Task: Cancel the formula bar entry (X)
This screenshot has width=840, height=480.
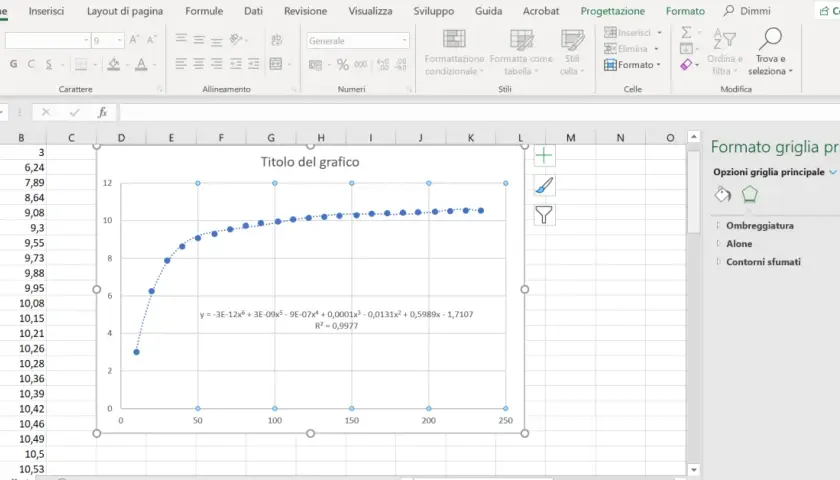Action: (x=46, y=112)
